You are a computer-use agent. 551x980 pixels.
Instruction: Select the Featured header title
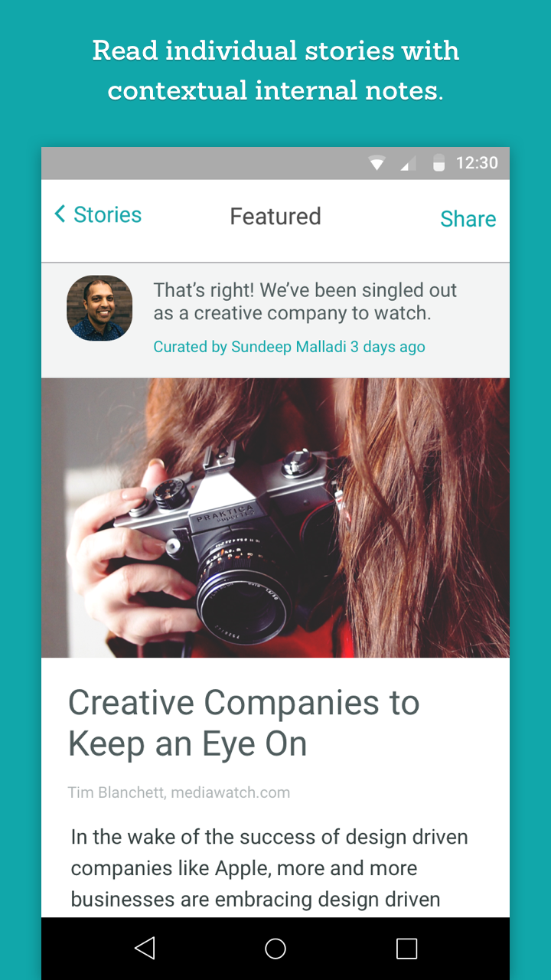click(275, 216)
